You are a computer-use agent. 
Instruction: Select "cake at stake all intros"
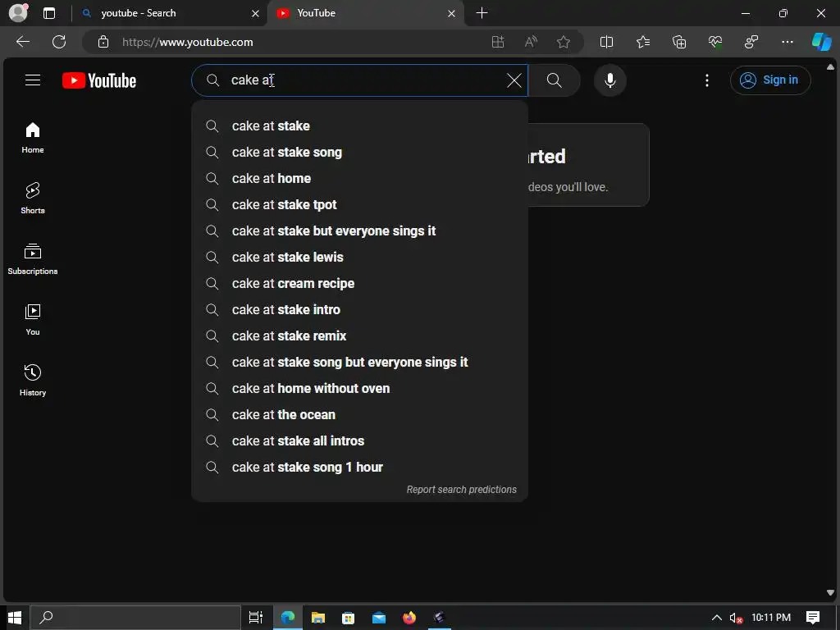(x=359, y=441)
